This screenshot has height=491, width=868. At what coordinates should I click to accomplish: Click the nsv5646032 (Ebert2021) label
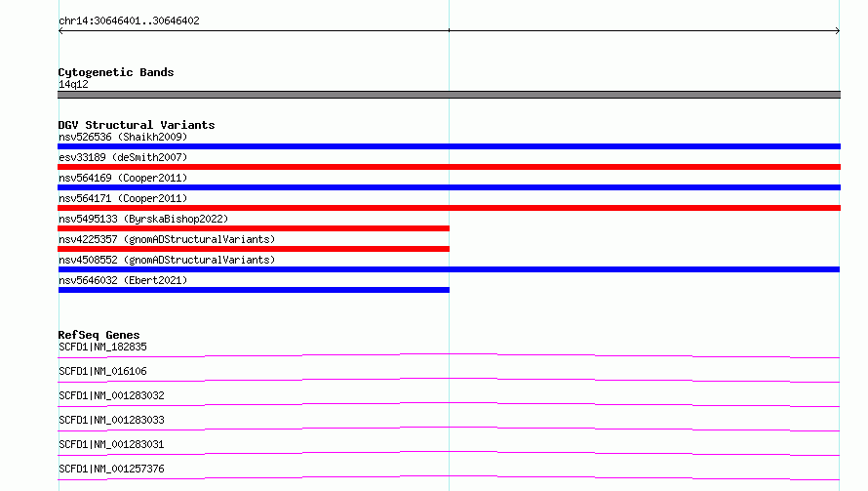123,280
